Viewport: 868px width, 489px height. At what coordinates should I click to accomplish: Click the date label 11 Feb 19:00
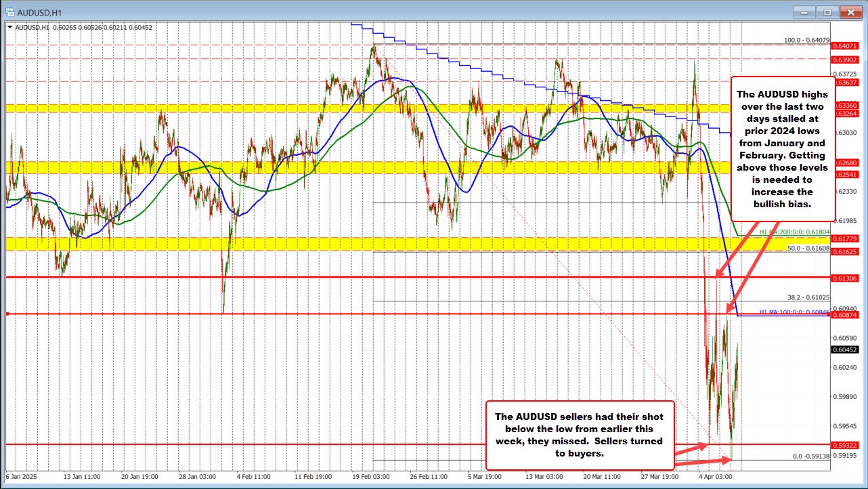(x=313, y=476)
